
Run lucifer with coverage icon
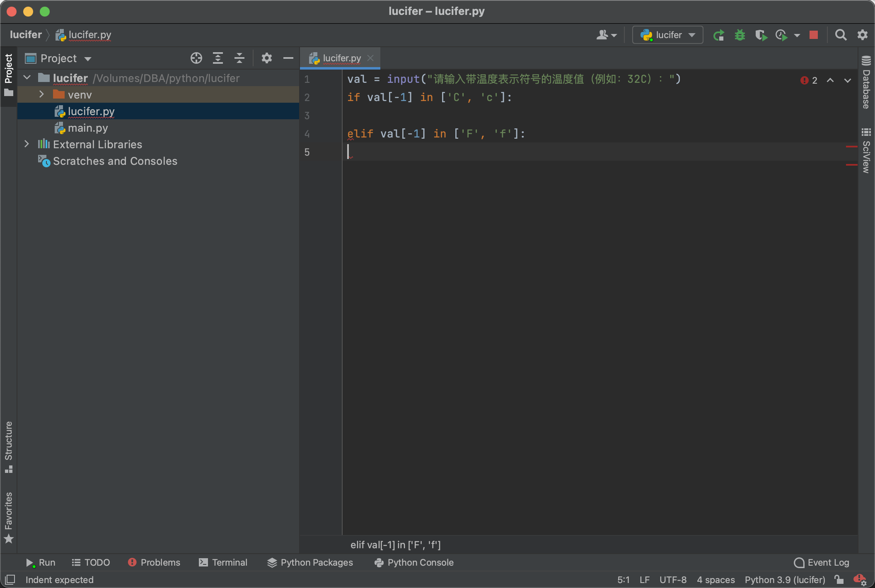pos(761,35)
